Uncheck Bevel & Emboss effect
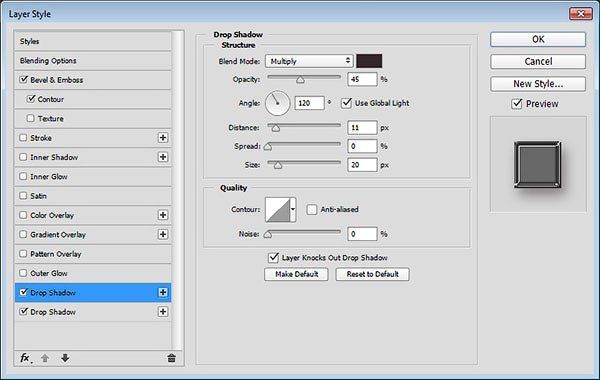600x380 pixels. (x=23, y=80)
